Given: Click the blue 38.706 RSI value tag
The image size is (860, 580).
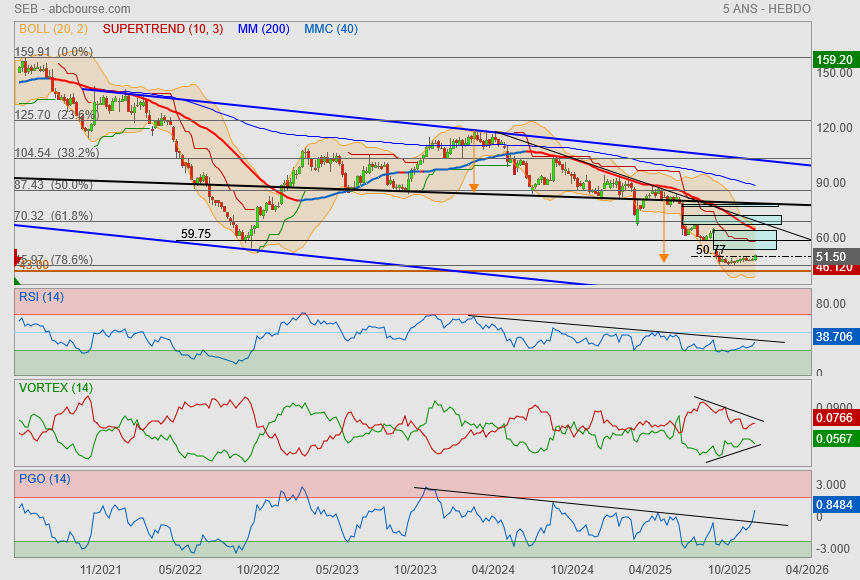Looking at the screenshot, I should [x=834, y=337].
